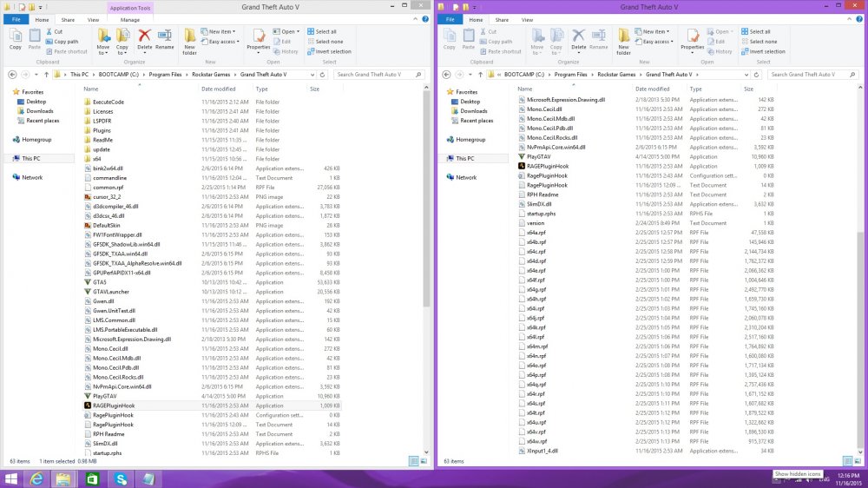
Task: Select RAGEPluginHook application in left window
Action: (x=114, y=406)
